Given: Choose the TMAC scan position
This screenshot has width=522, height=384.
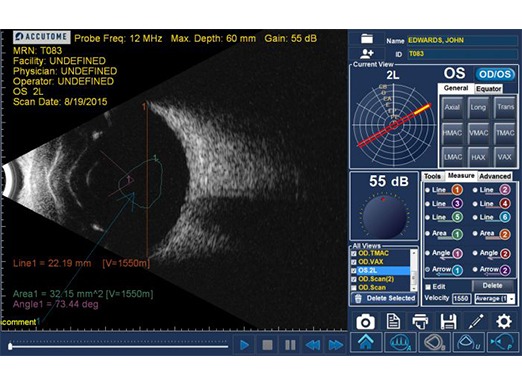Looking at the screenshot, I should click(x=505, y=133).
